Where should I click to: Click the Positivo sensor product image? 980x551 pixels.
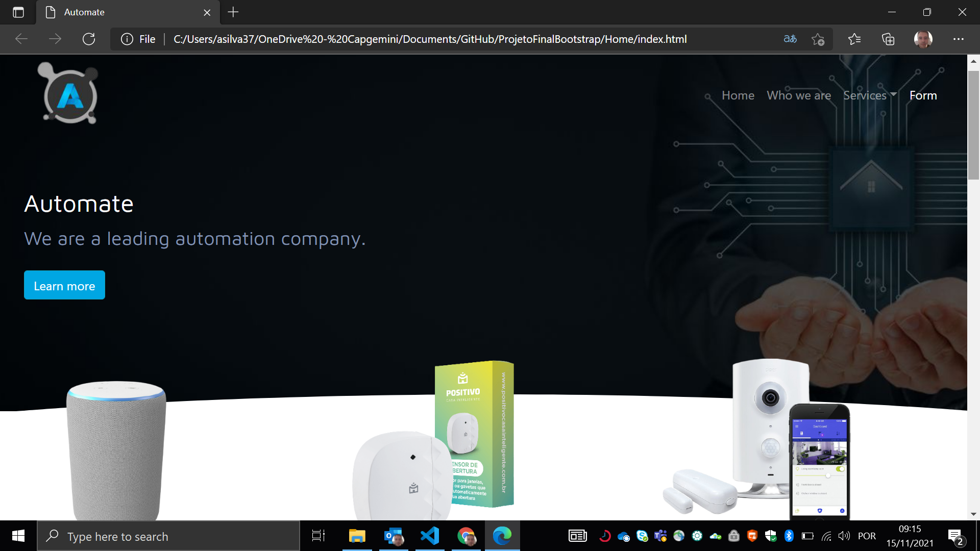tap(433, 440)
